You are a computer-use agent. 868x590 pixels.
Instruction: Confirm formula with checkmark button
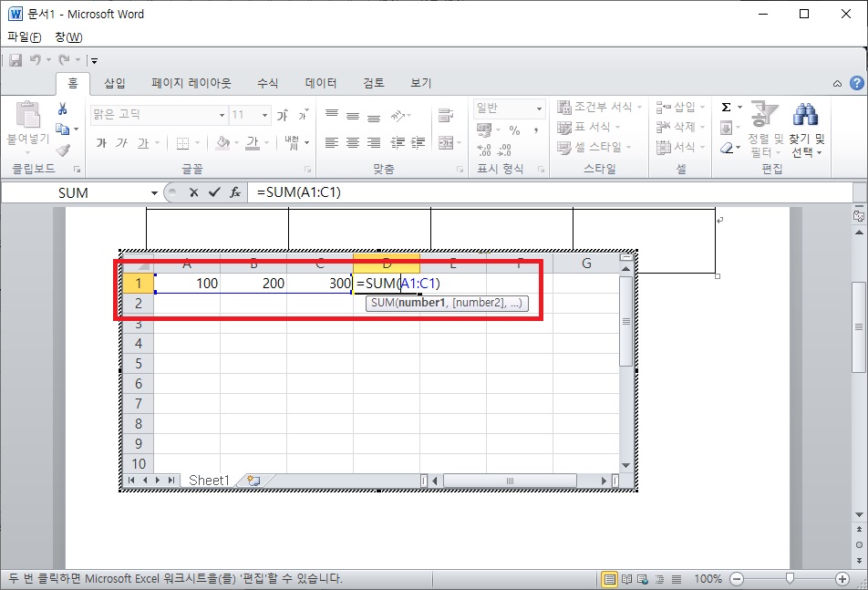[x=214, y=192]
